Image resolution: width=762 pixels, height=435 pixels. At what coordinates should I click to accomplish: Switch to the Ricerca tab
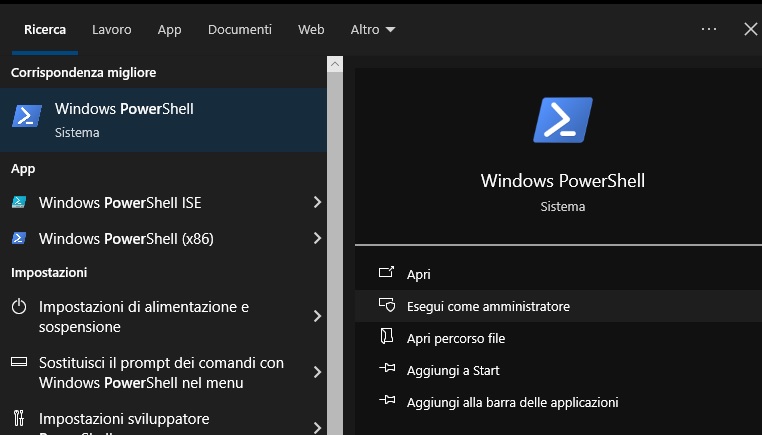pyautogui.click(x=45, y=30)
